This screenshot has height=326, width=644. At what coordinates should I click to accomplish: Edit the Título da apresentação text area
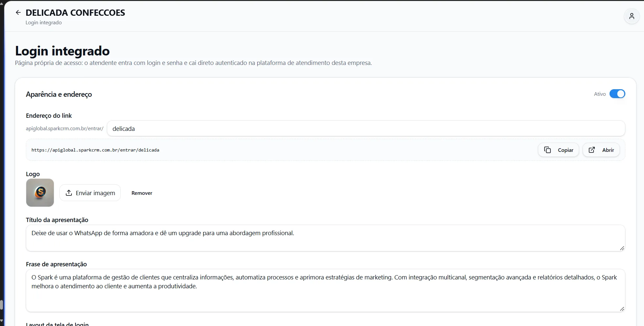[325, 238]
